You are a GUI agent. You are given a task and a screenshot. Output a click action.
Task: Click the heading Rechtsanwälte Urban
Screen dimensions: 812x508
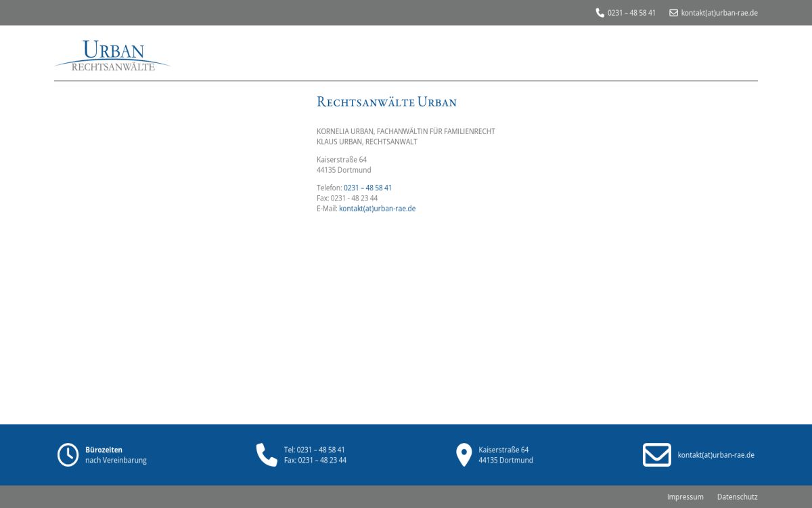click(x=386, y=102)
